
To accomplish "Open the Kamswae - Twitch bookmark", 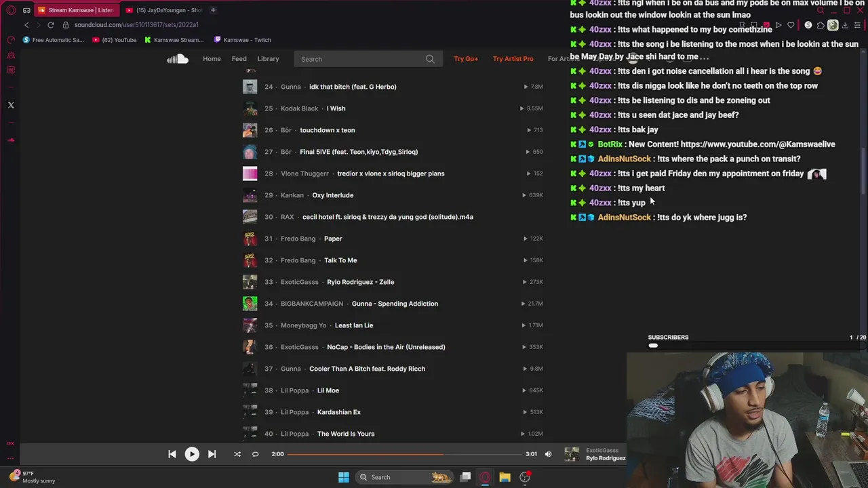I will tap(242, 40).
